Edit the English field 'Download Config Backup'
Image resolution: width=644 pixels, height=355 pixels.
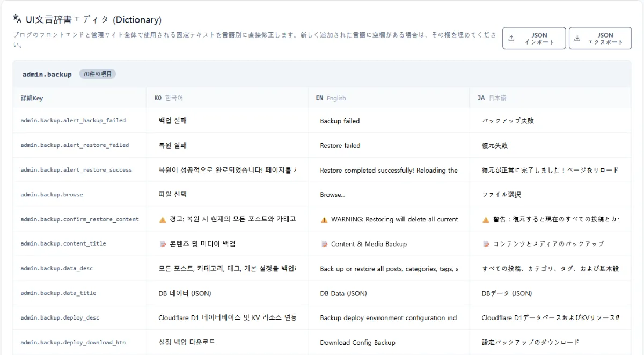click(389, 343)
